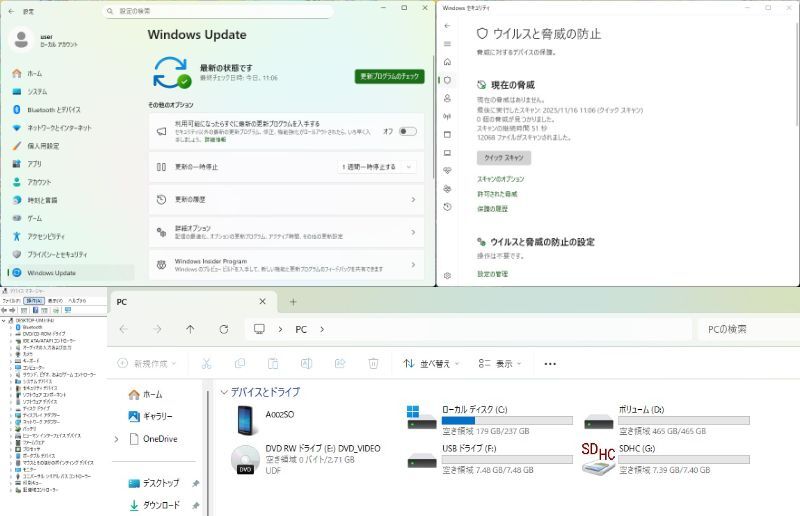Select the PC tab in Explorer
Viewport: 800px width, 516px height.
(x=193, y=302)
